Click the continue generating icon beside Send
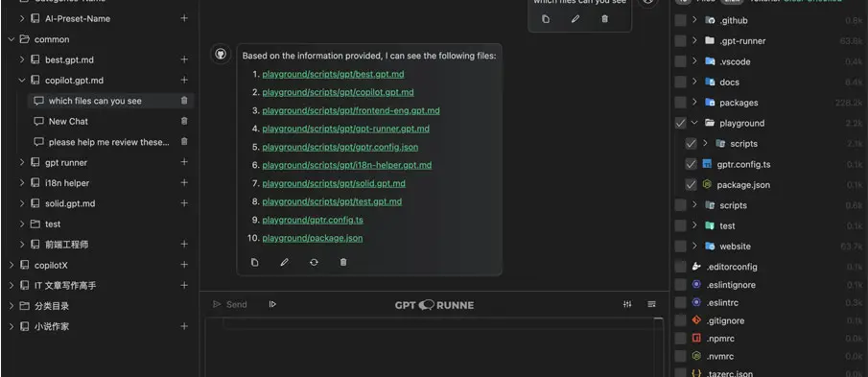 click(272, 304)
